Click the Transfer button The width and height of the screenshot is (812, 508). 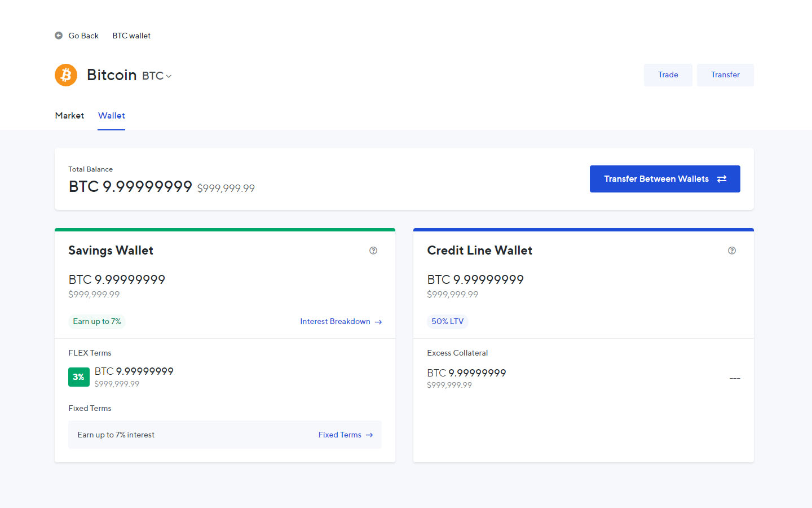(x=725, y=75)
